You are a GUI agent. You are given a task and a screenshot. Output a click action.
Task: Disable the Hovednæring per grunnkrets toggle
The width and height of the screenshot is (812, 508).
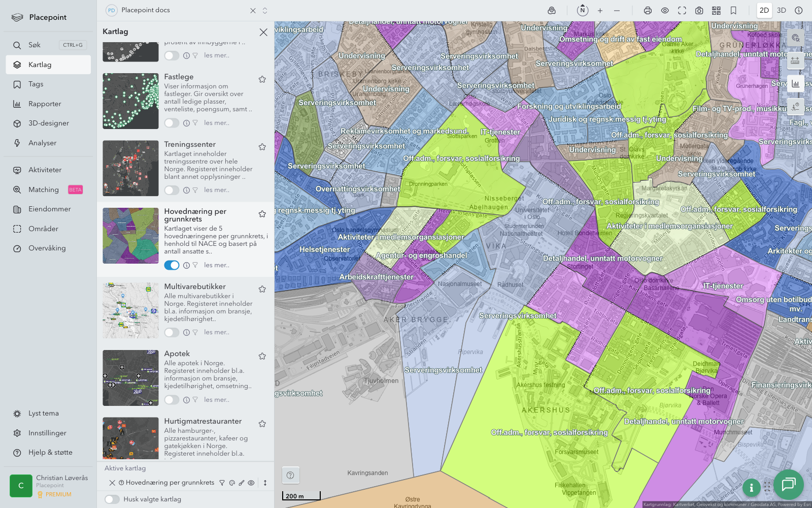(x=172, y=265)
